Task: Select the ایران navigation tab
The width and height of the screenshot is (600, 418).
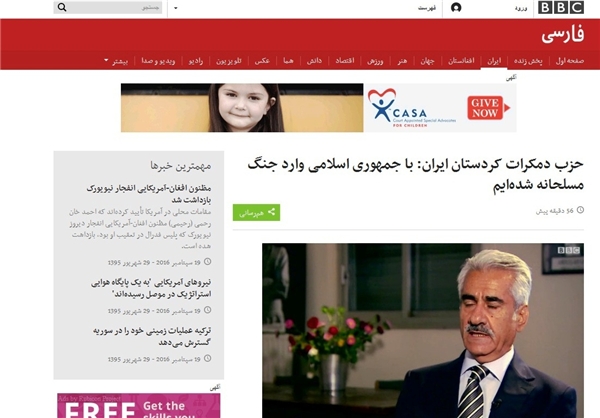Action: (x=493, y=61)
